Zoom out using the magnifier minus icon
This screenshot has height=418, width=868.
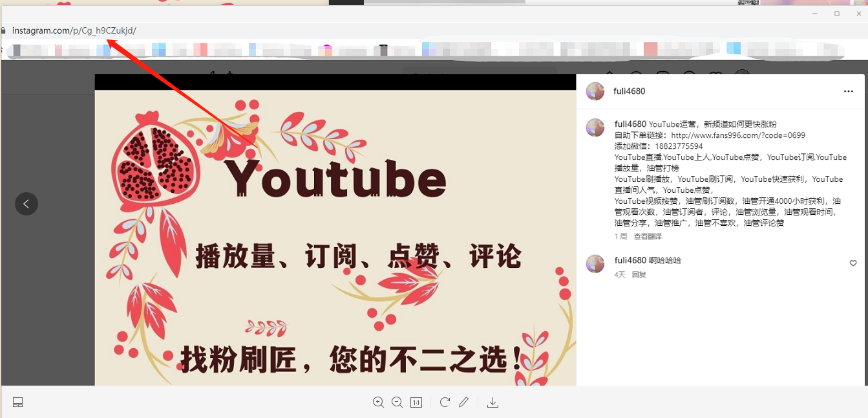397,402
